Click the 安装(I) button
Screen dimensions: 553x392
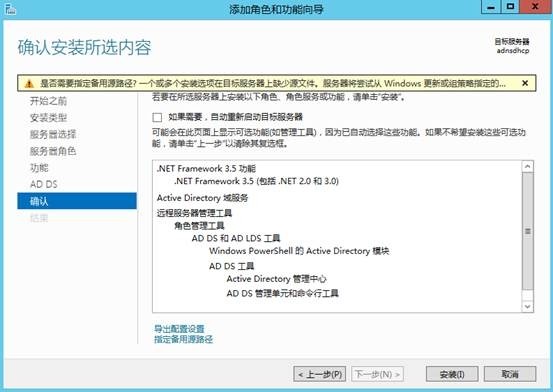(x=452, y=374)
